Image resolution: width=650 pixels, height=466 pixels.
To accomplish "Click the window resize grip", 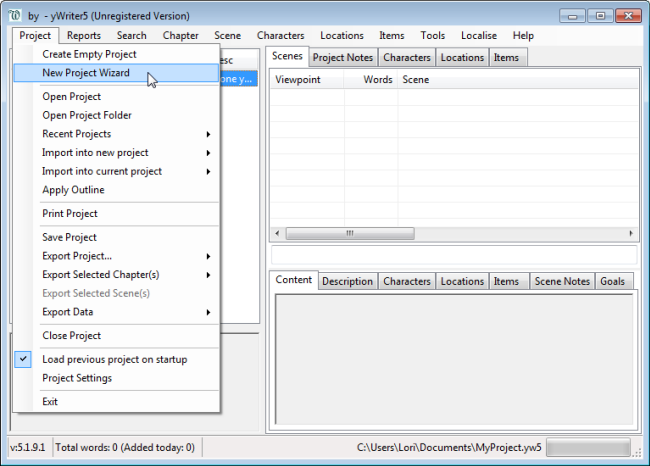I will click(x=637, y=453).
